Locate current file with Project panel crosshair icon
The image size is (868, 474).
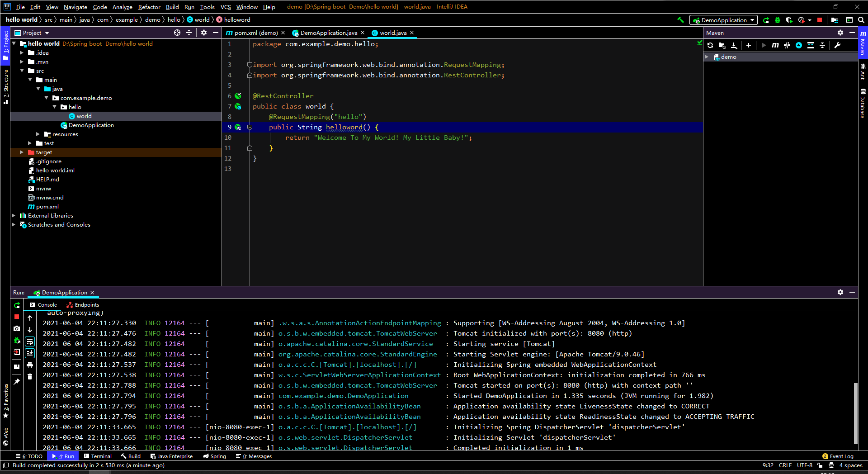(177, 33)
